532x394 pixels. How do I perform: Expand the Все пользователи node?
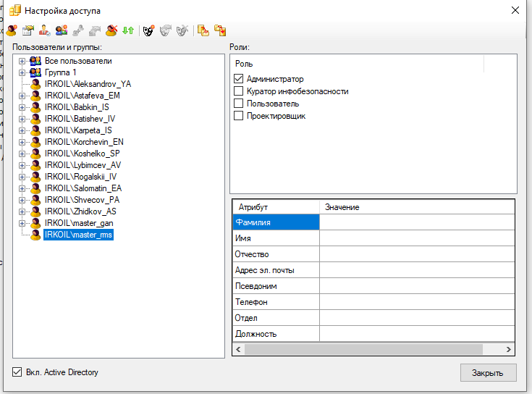click(22, 61)
